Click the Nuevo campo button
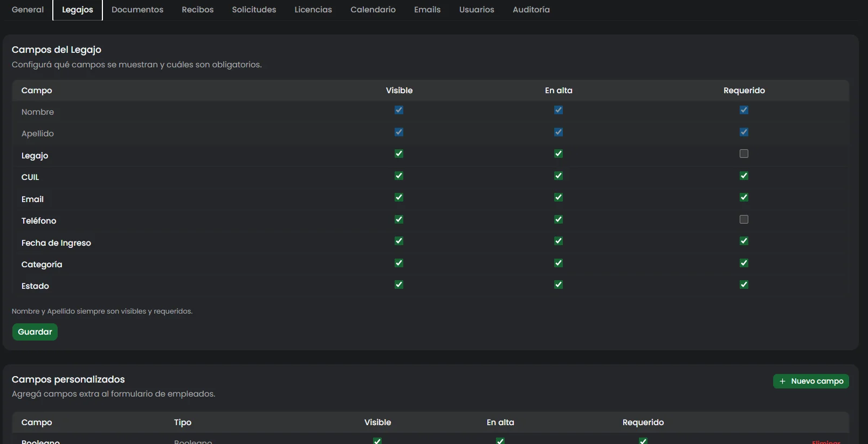Image resolution: width=868 pixels, height=444 pixels. click(x=811, y=381)
